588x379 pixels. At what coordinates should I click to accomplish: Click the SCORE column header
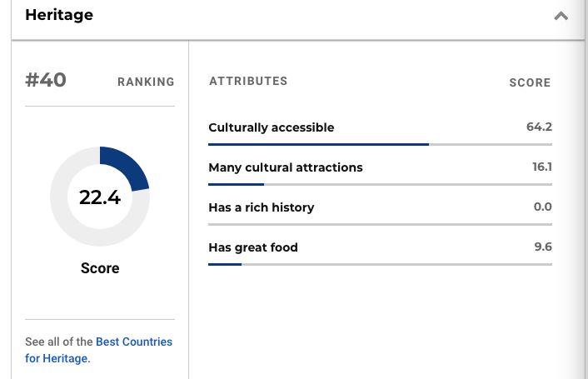pos(530,82)
